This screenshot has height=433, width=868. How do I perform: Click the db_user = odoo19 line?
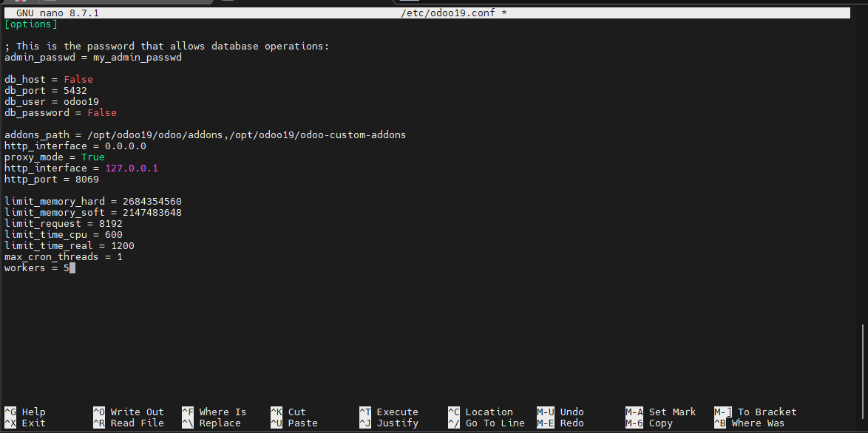click(52, 102)
